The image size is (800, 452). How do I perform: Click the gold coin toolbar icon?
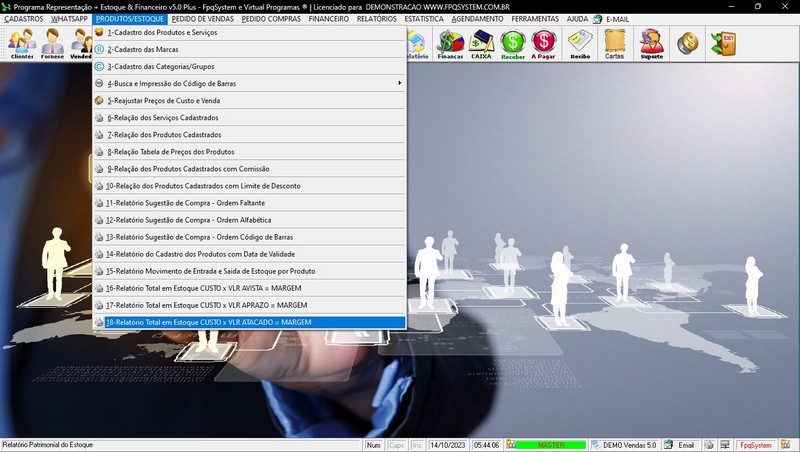(687, 43)
